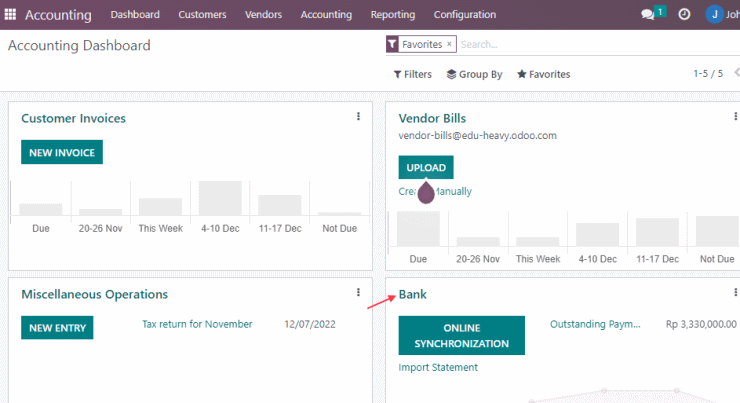Open Vendor Bills card options menu

[x=735, y=117]
